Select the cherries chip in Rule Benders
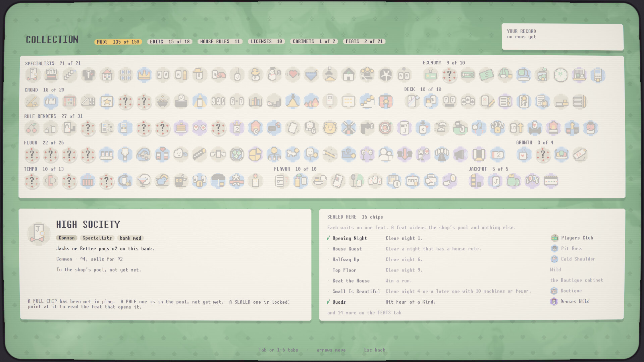644x362 pixels. (32, 128)
